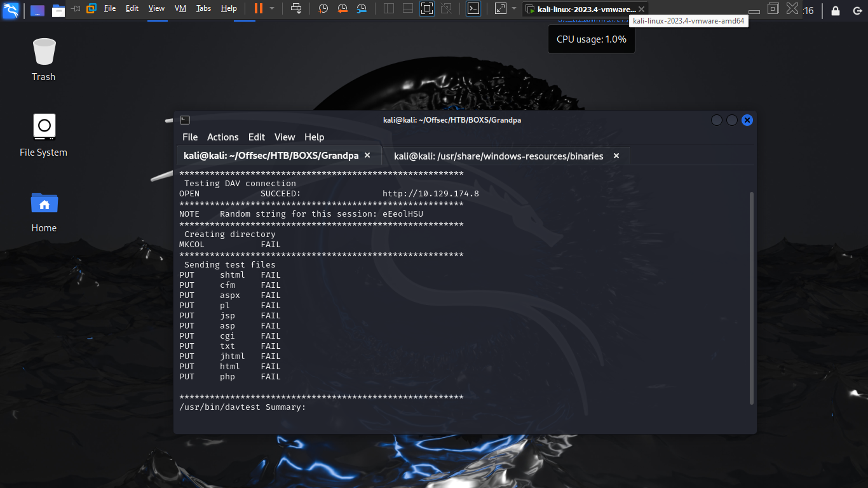
Task: Open the snapshot manager
Action: 362,8
